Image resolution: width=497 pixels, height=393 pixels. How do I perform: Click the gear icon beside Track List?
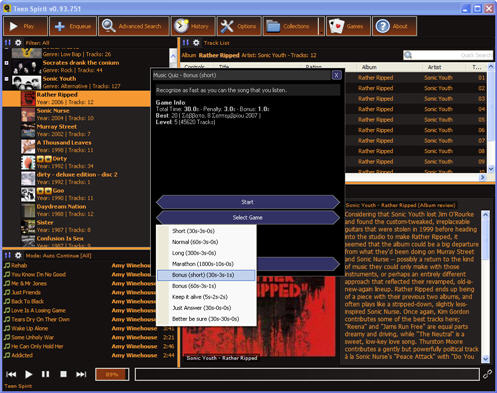[x=196, y=43]
